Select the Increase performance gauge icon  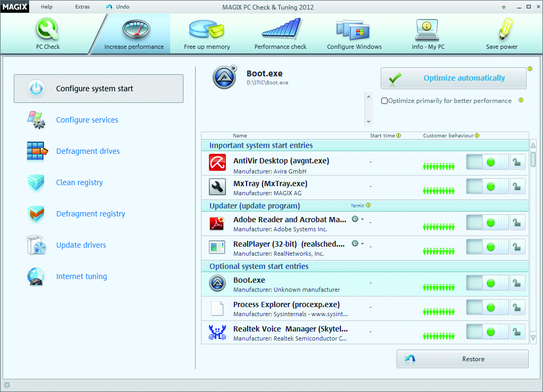click(x=136, y=29)
